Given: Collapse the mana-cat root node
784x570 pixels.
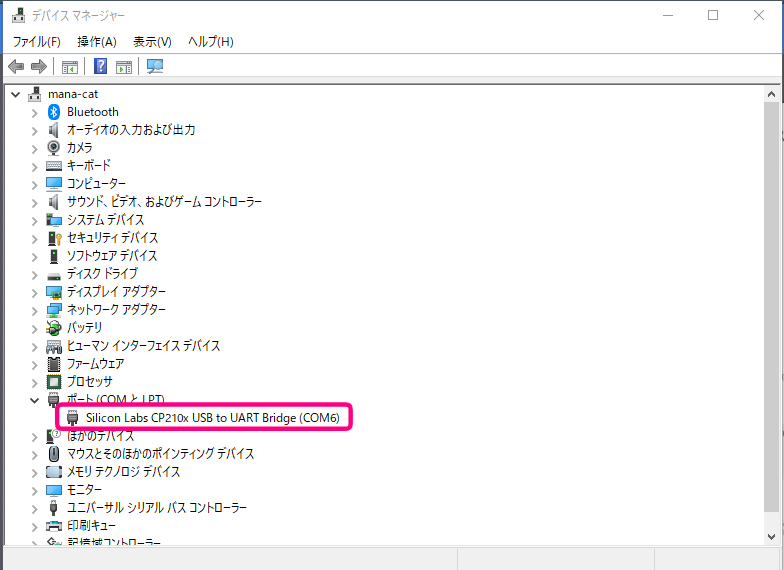Looking at the screenshot, I should (16, 94).
